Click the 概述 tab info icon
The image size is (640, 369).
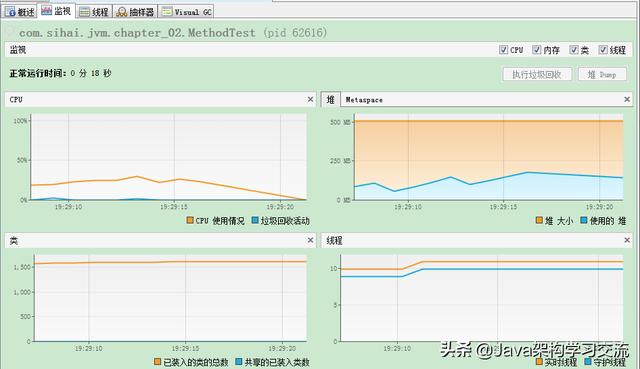tap(10, 12)
